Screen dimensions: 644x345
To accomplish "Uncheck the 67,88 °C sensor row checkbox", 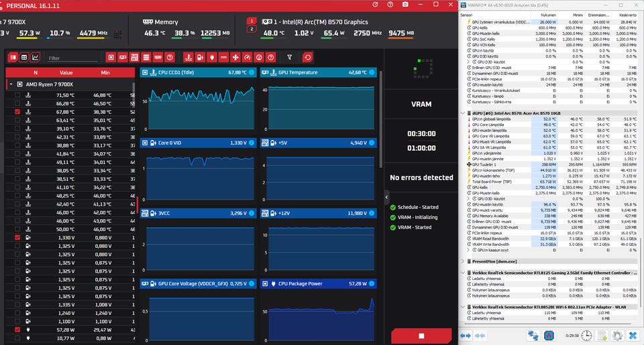I will click(x=17, y=112).
